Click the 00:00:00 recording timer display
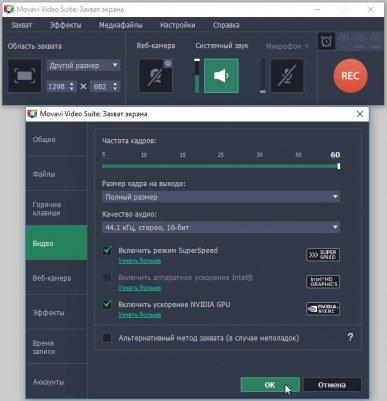The image size is (387, 401). tap(359, 41)
